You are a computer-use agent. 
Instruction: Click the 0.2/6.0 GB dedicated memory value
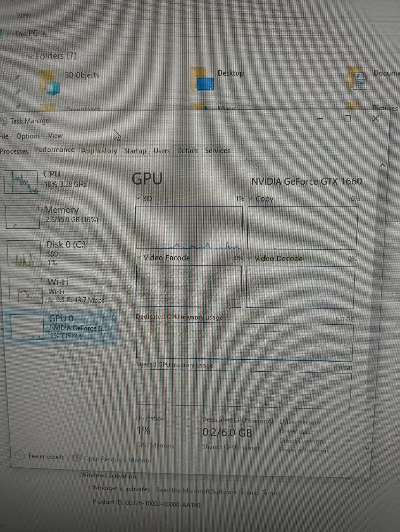(227, 432)
